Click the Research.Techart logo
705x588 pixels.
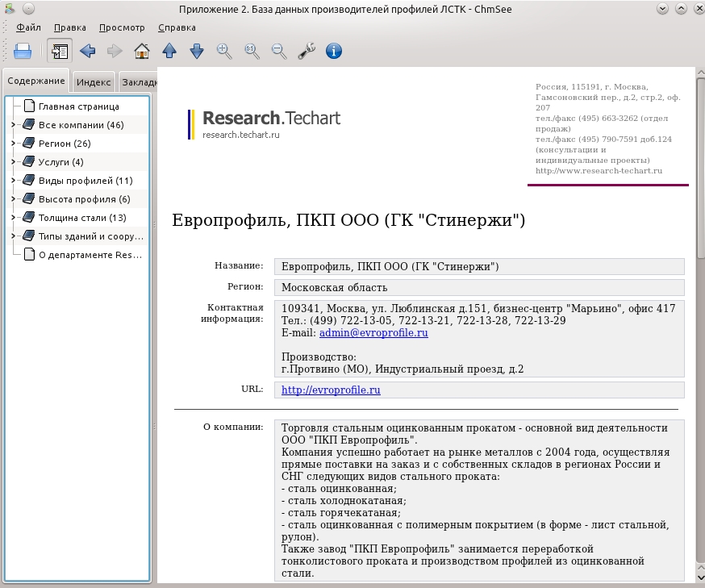pos(265,123)
